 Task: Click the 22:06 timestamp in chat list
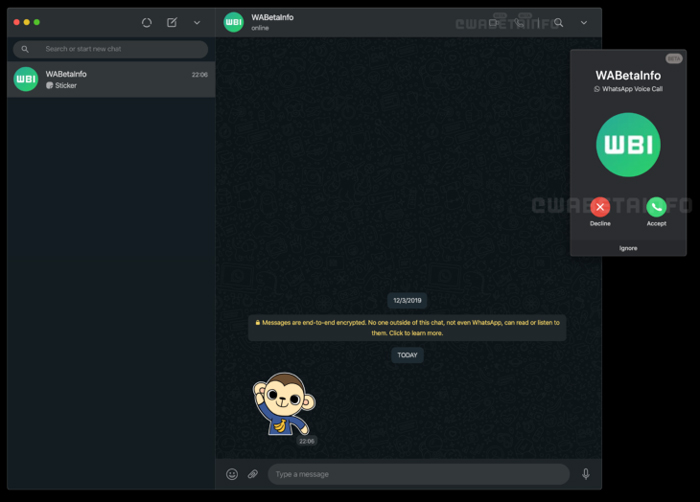200,75
